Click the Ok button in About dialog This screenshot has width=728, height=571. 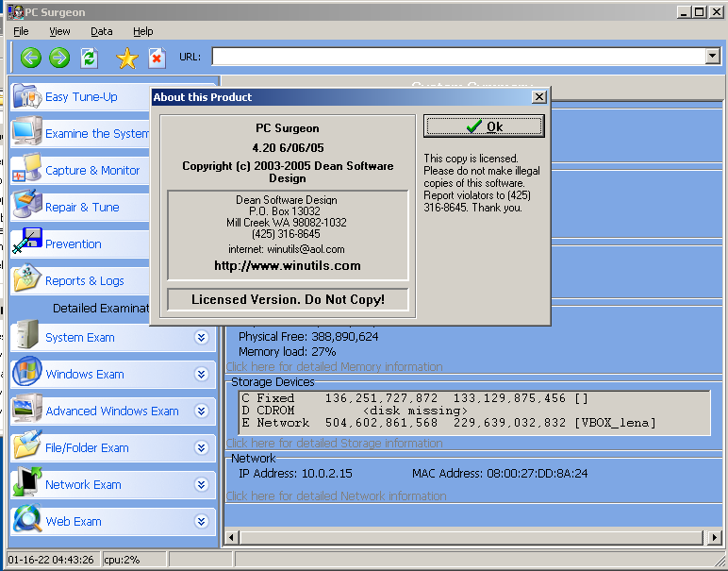click(484, 126)
